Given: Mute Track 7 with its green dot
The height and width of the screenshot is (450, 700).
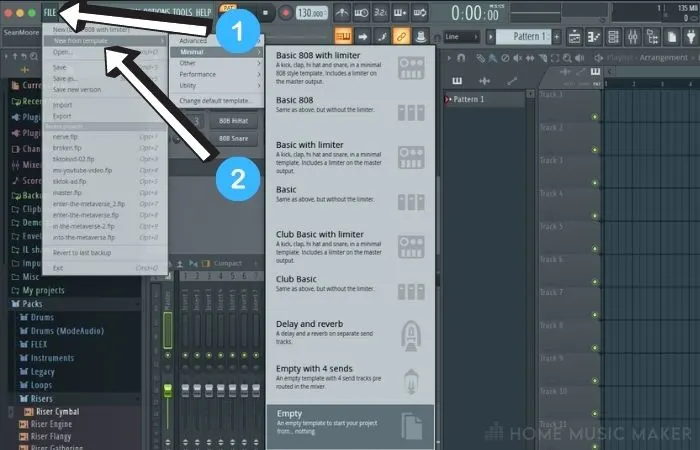Looking at the screenshot, I should click(x=595, y=315).
